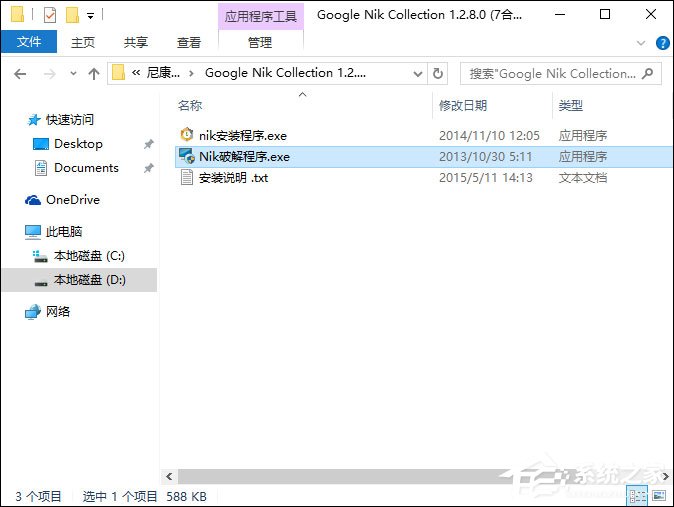674x507 pixels.
Task: Switch to large icons view in status bar
Action: tap(659, 496)
